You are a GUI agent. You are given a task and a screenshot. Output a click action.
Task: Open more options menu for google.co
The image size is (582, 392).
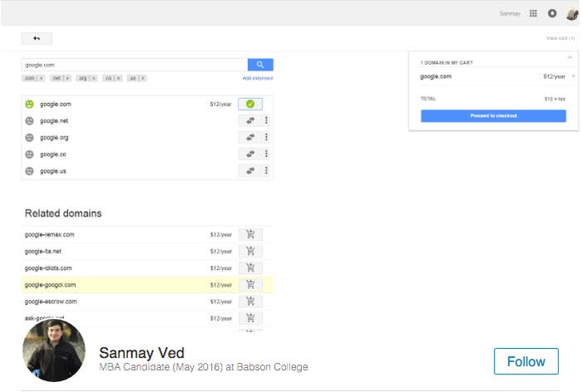[x=266, y=154]
